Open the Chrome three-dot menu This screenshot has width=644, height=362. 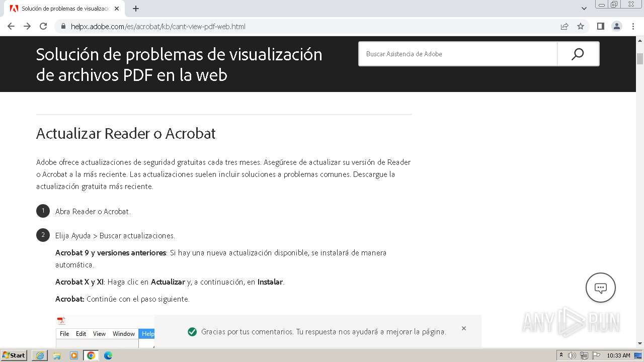point(633,26)
